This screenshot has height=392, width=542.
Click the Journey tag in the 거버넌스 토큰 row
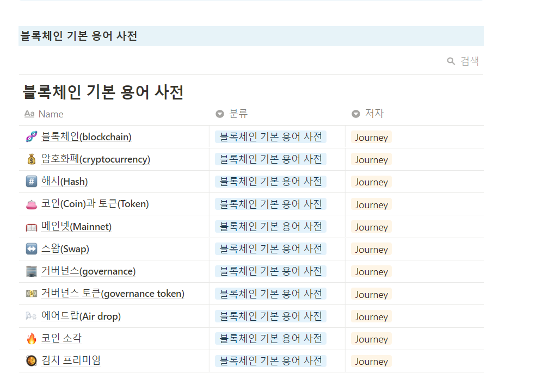[x=371, y=294]
